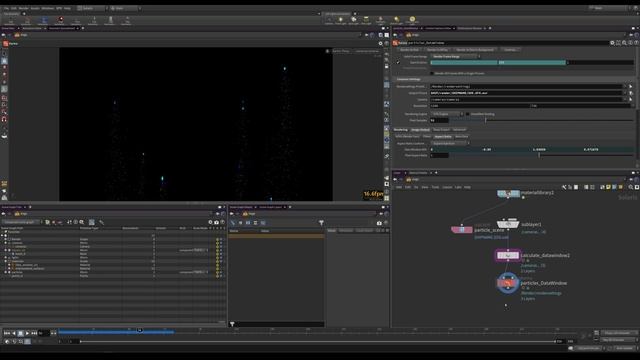Click the filter funnel in scene graph details
The width and height of the screenshot is (640, 360).
(x=321, y=223)
